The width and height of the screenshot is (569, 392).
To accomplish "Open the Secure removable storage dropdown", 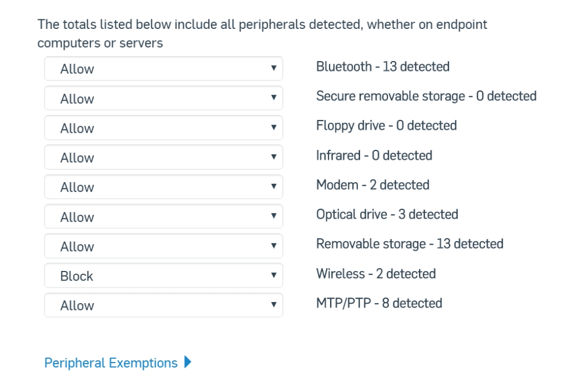I will click(163, 98).
